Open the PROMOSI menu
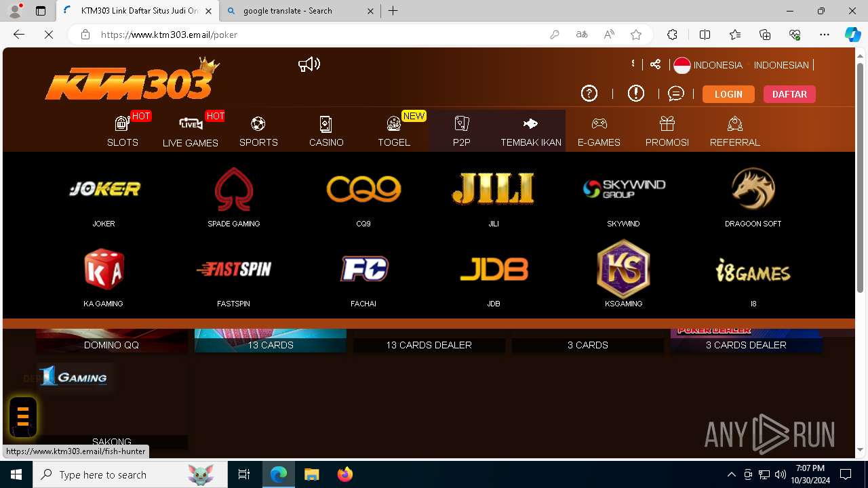The width and height of the screenshot is (868, 488). coord(667,131)
